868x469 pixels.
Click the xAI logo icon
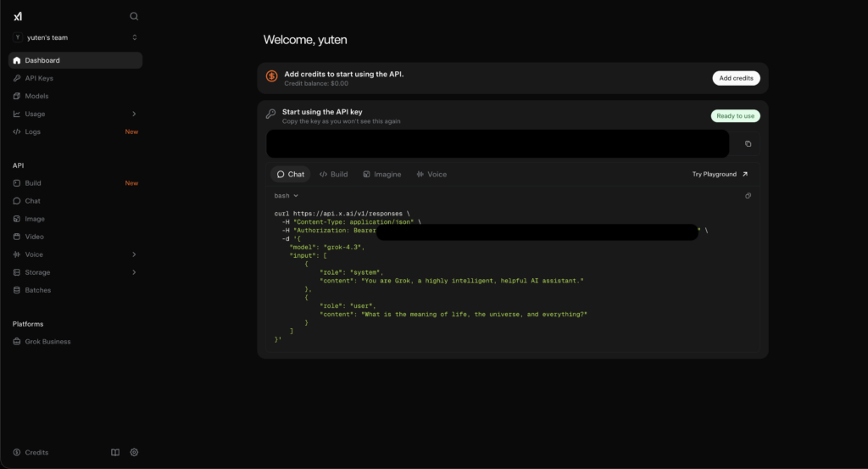[18, 17]
